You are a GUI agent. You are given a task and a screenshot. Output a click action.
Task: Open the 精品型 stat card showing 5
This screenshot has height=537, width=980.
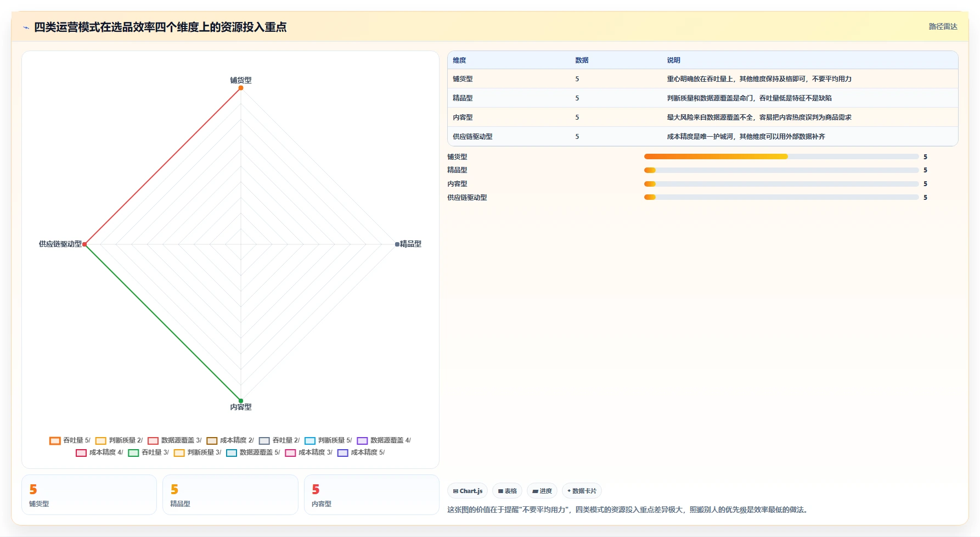pos(230,495)
